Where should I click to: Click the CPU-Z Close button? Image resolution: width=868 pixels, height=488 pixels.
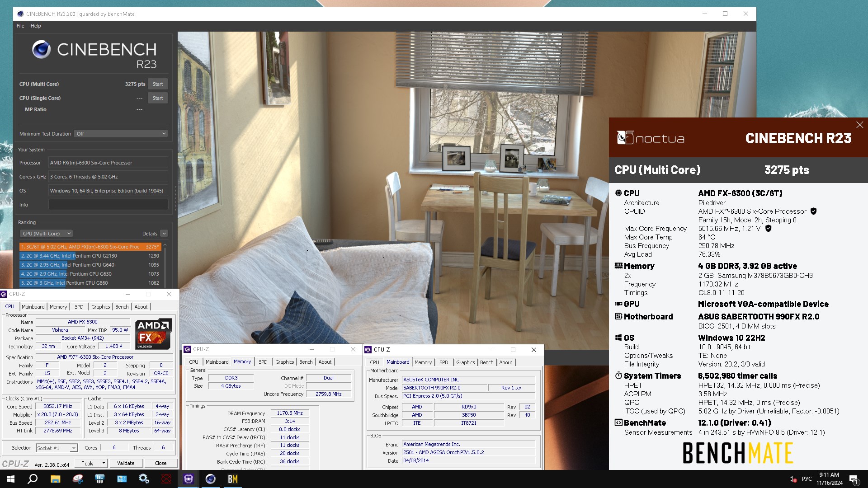[160, 463]
